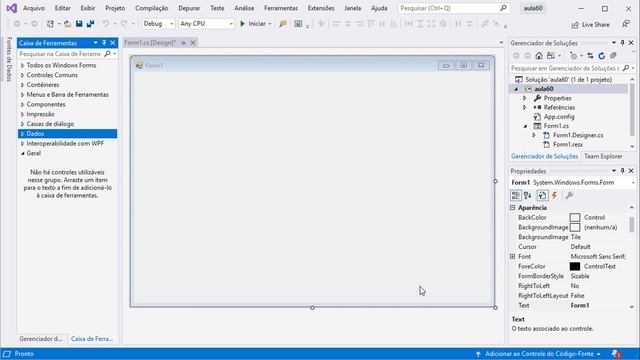Click the Undo arrow icon
Image resolution: width=640 pixels, height=360 pixels.
[x=106, y=24]
